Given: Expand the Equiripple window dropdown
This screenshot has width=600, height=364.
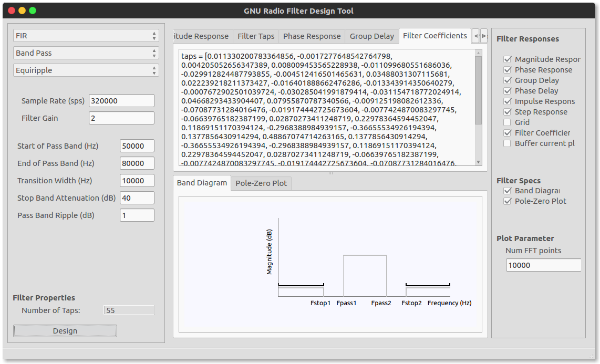Looking at the screenshot, I should pos(86,70).
